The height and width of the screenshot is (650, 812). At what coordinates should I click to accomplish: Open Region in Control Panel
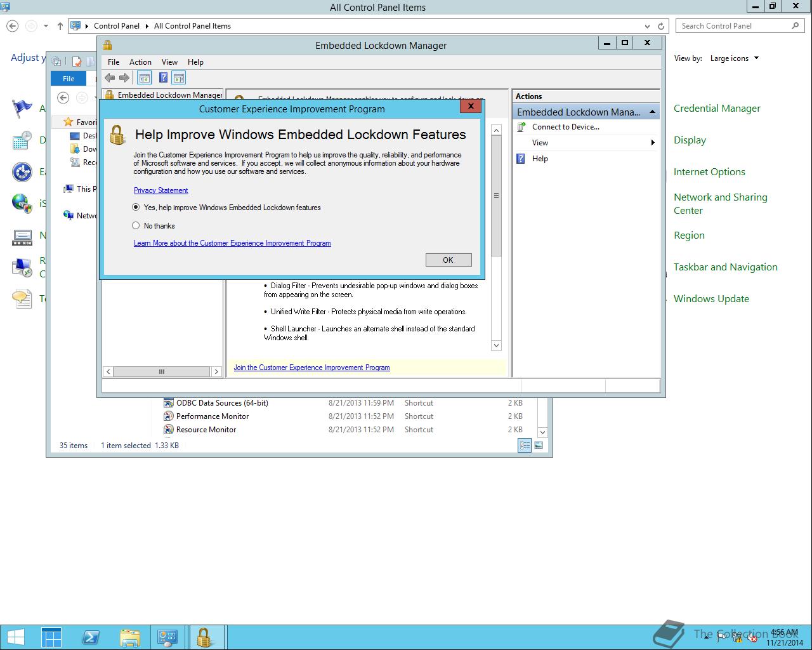tap(689, 235)
